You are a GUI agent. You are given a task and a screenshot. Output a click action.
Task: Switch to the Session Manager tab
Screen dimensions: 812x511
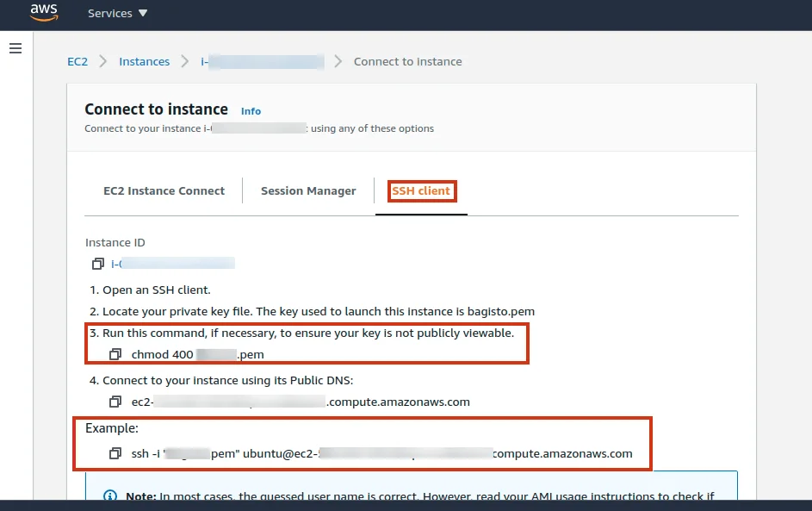point(308,190)
